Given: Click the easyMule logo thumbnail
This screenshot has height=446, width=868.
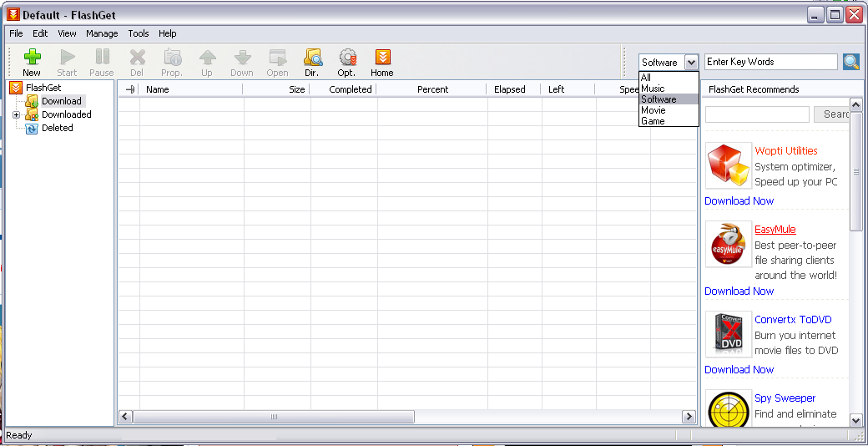Looking at the screenshot, I should tap(729, 245).
